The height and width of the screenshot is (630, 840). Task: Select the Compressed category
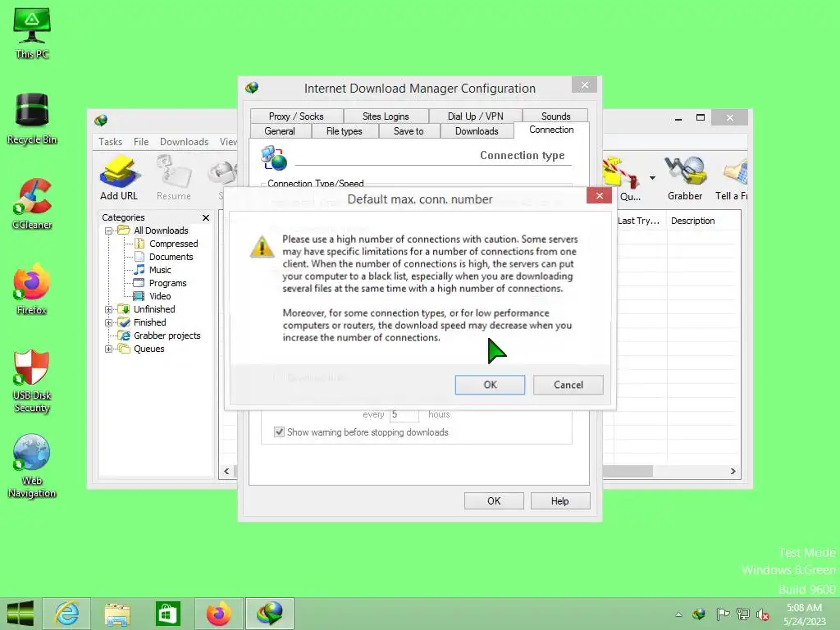173,244
